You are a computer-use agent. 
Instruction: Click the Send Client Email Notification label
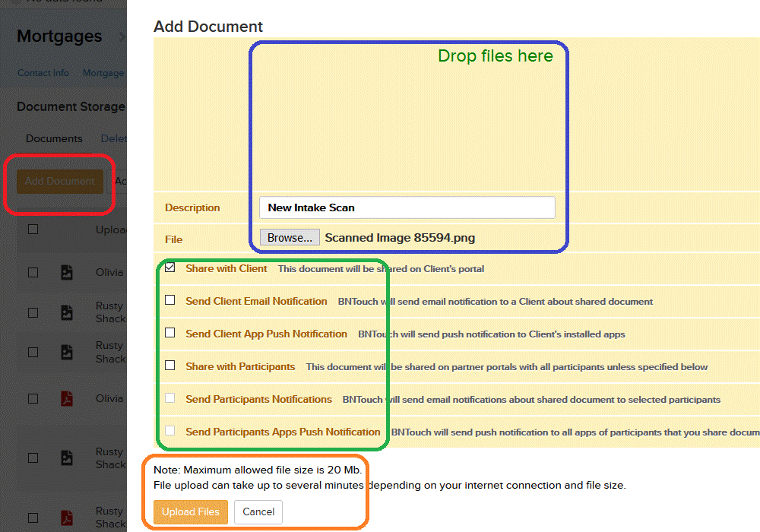[256, 301]
